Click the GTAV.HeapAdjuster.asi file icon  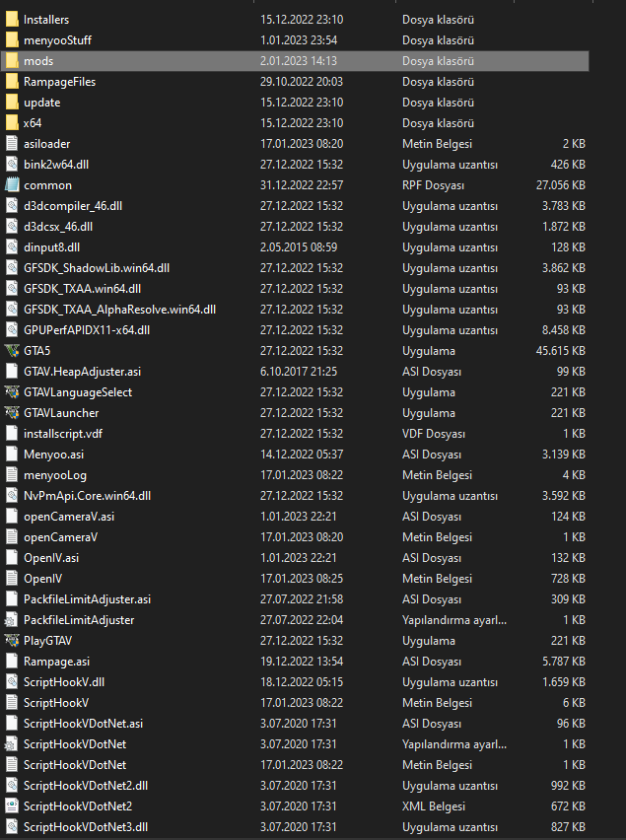tap(12, 372)
